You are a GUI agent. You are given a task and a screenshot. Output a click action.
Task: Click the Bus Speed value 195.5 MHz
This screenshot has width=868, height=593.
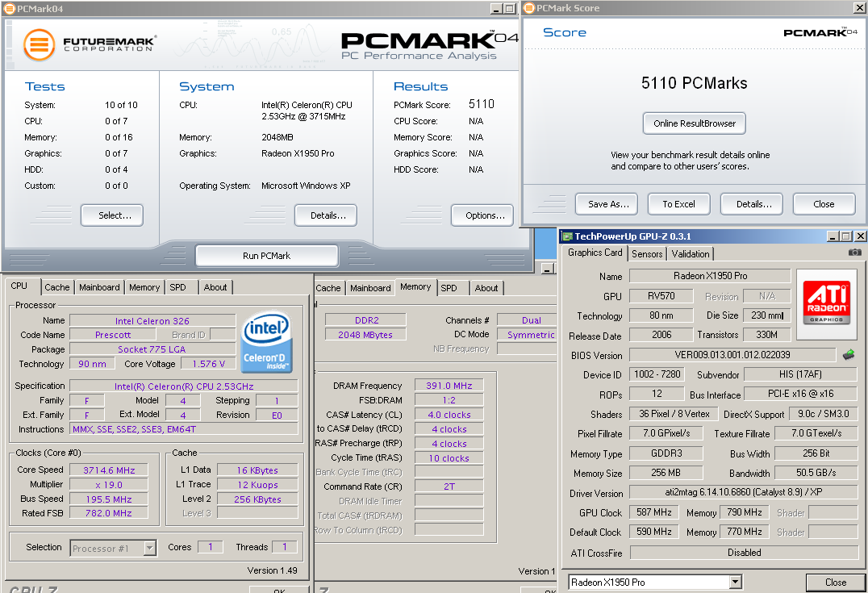(109, 499)
